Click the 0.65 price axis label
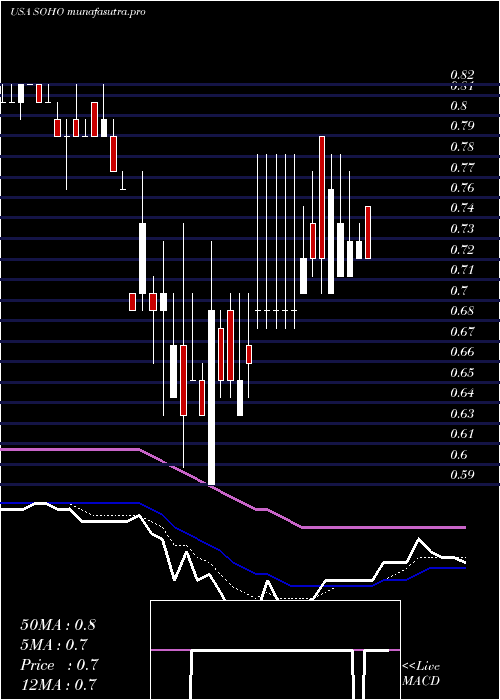The image size is (500, 700). (462, 372)
